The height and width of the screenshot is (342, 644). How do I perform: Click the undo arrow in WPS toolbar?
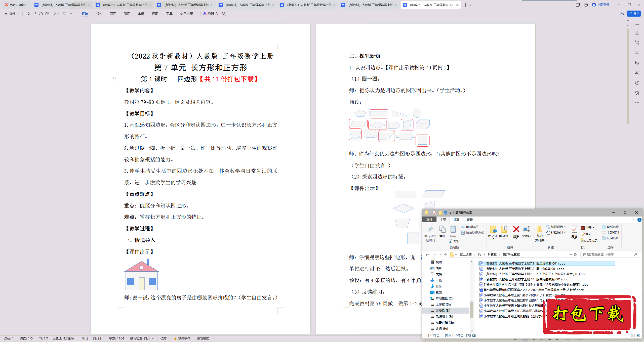[x=54, y=14]
